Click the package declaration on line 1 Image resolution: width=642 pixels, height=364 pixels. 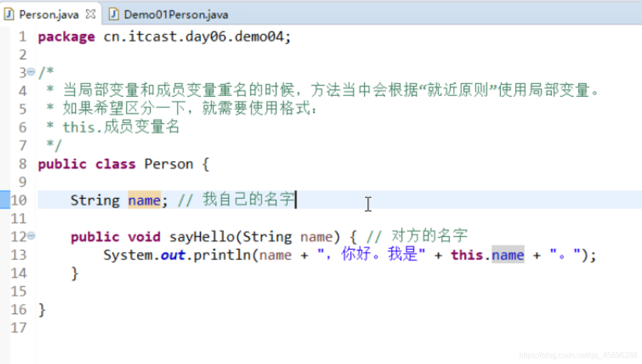tap(165, 37)
